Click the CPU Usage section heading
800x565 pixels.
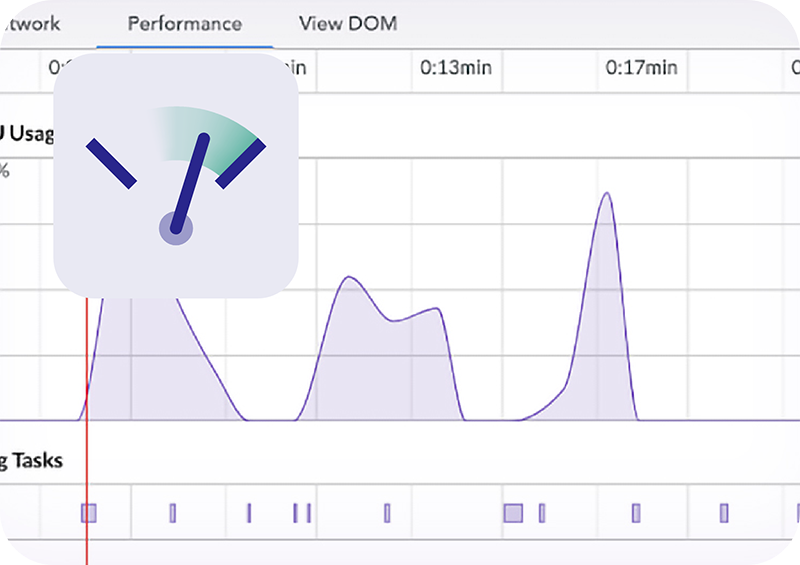(x=25, y=133)
